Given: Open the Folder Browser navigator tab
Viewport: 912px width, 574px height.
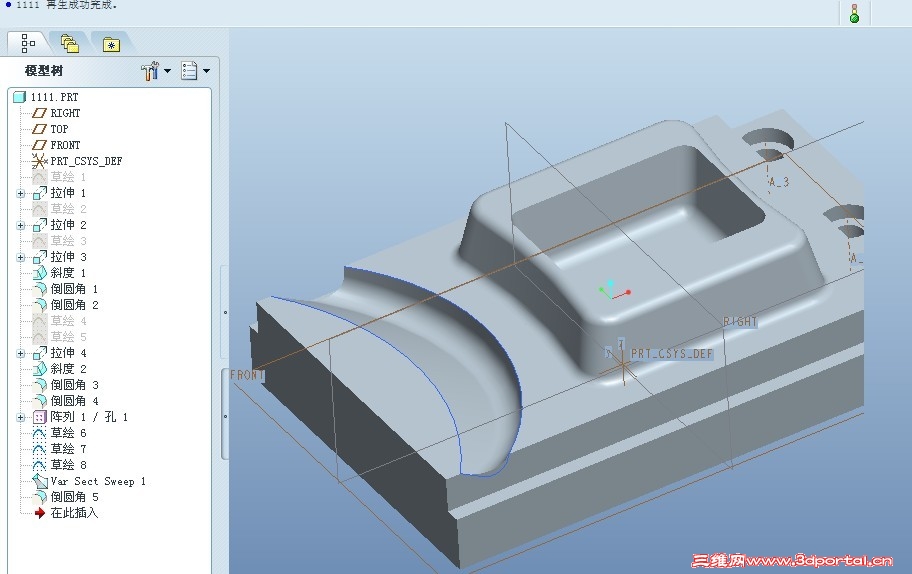Looking at the screenshot, I should (x=69, y=44).
